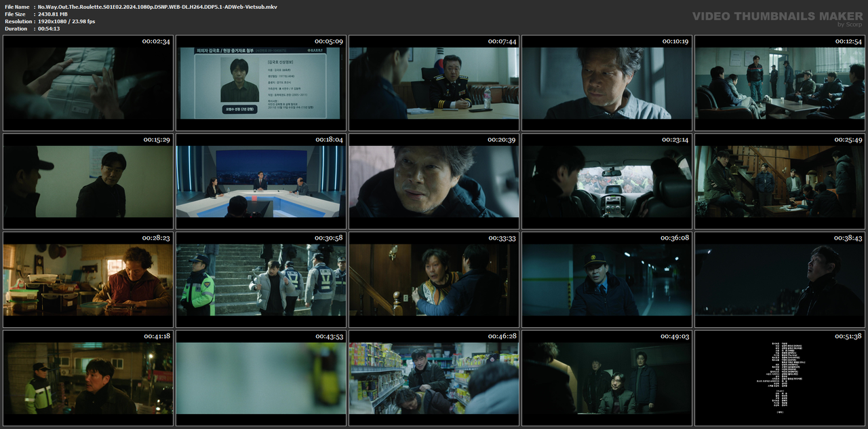This screenshot has width=868, height=429.
Task: Open the thumbnail at 00:20:39
Action: pos(434,181)
